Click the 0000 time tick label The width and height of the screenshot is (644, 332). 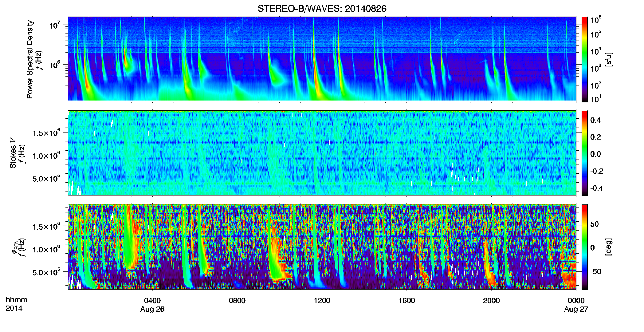tap(576, 300)
